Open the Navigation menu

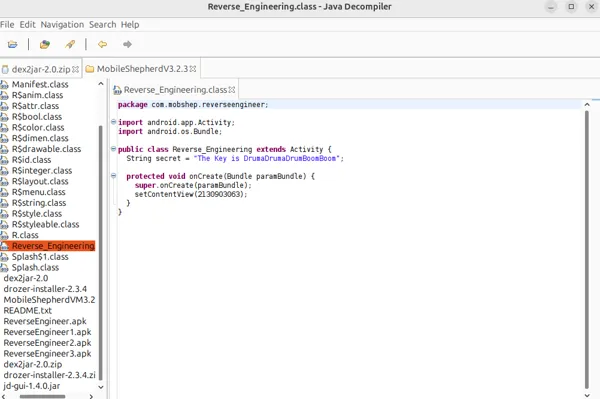[62, 24]
